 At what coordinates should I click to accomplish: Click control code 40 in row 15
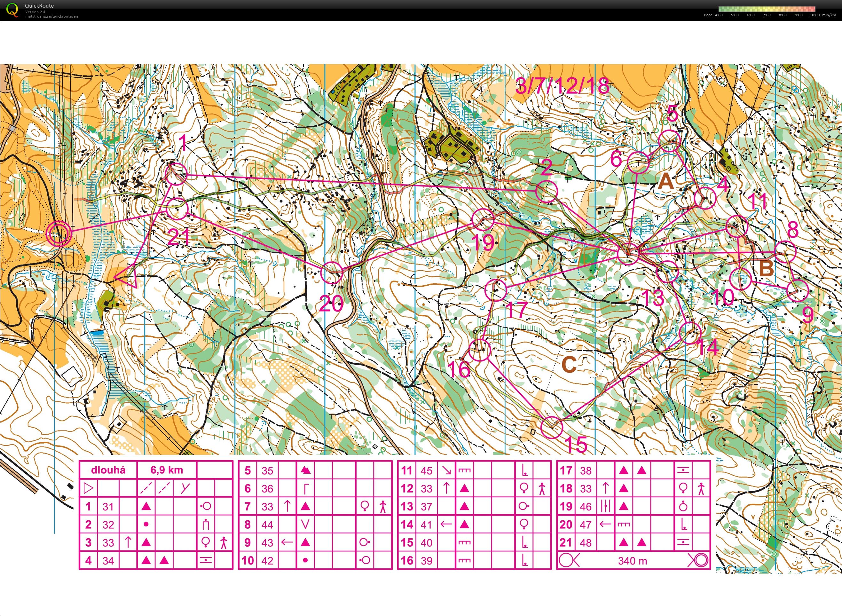pos(426,542)
